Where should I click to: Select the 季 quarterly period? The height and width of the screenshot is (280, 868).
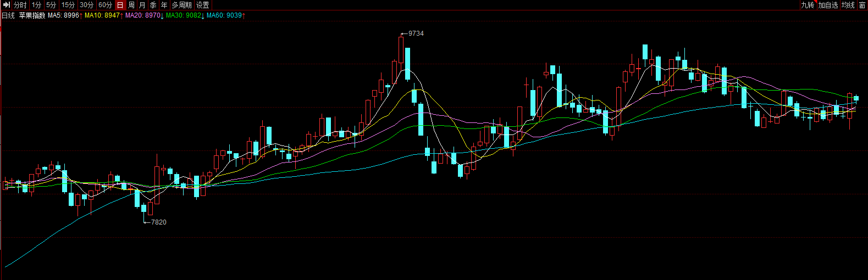(x=153, y=5)
